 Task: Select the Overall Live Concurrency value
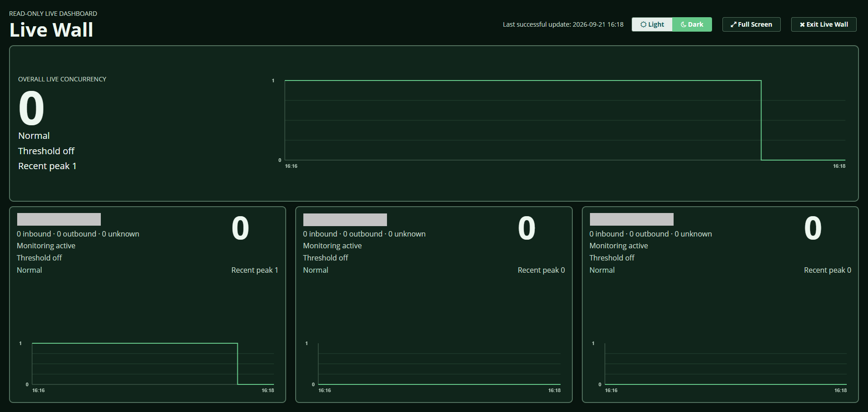(x=31, y=109)
